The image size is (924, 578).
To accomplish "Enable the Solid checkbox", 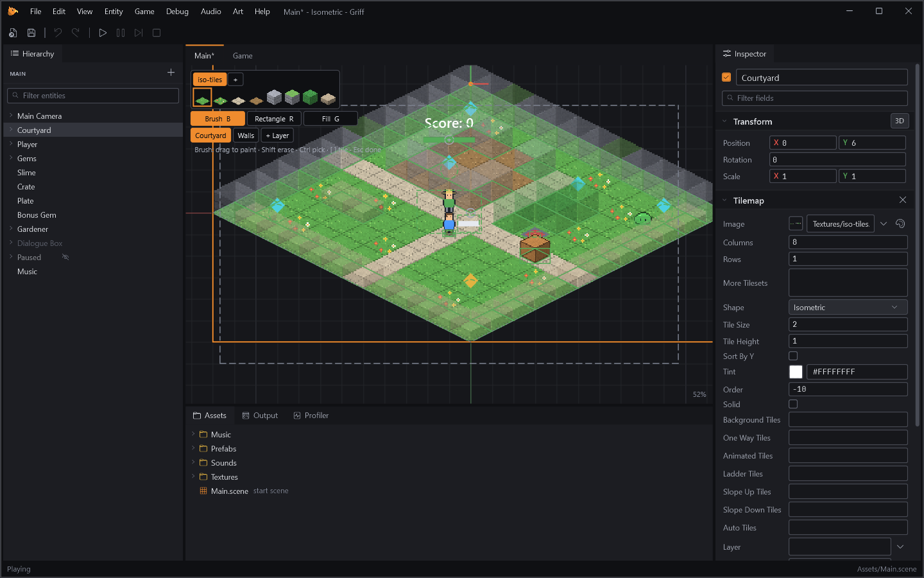I will pyautogui.click(x=793, y=404).
